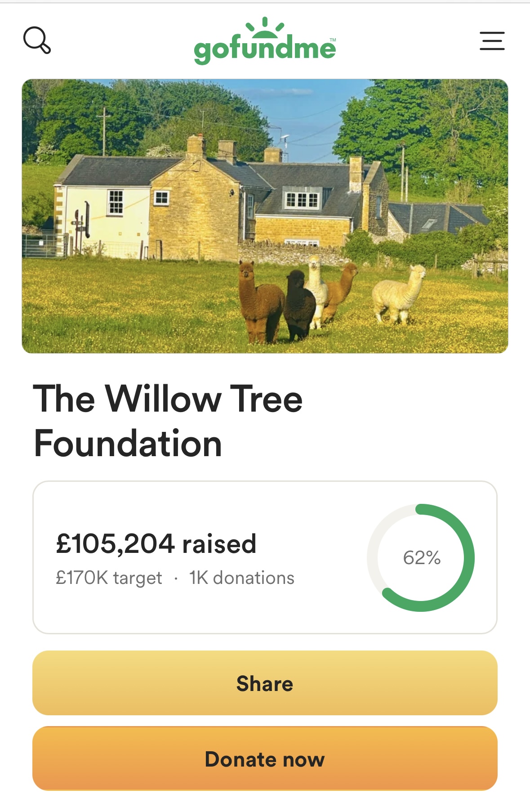
Task: Click the green circular progress ring
Action: click(421, 558)
